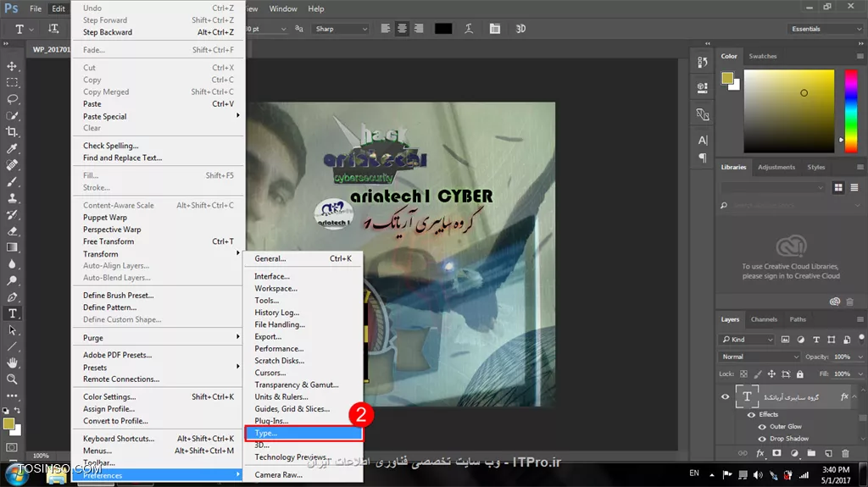The height and width of the screenshot is (487, 868).
Task: Select the Eraser tool
Action: pos(12,231)
